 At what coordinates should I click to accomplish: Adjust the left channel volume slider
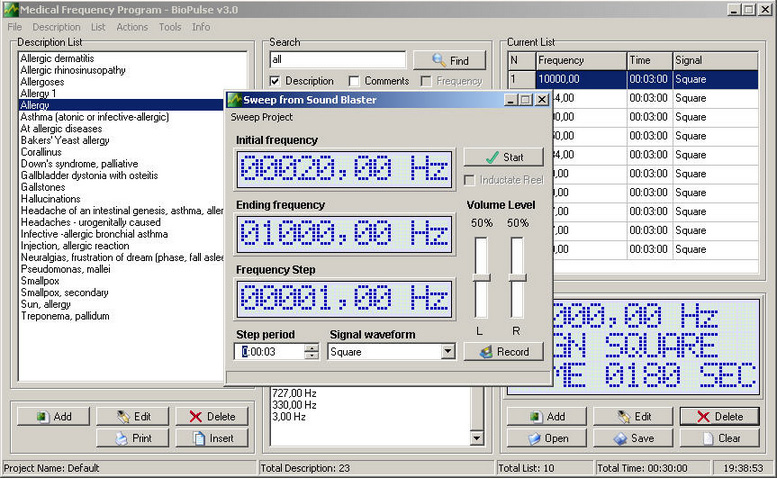pos(481,277)
